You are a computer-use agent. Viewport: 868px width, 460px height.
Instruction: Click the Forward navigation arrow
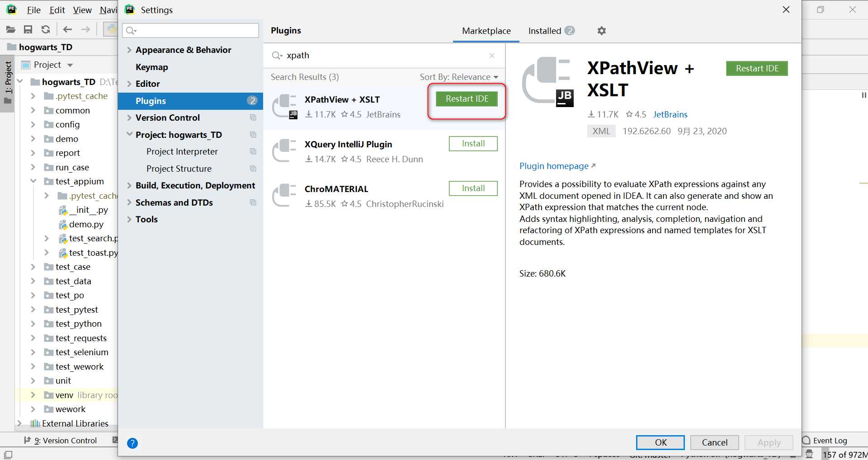pyautogui.click(x=85, y=30)
